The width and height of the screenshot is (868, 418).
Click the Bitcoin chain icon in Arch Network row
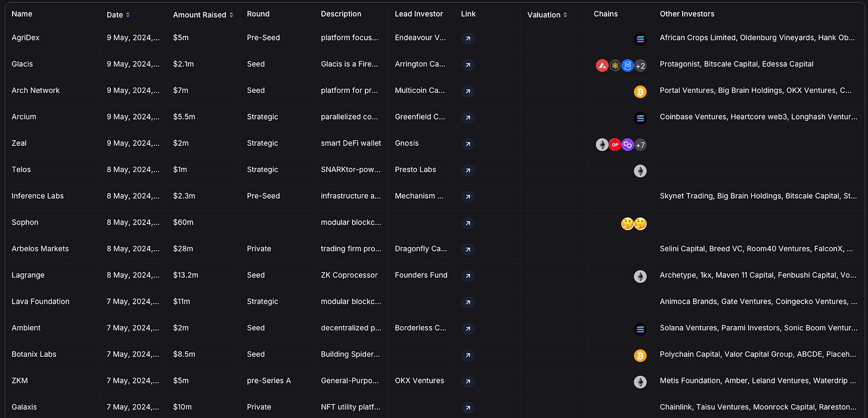640,92
